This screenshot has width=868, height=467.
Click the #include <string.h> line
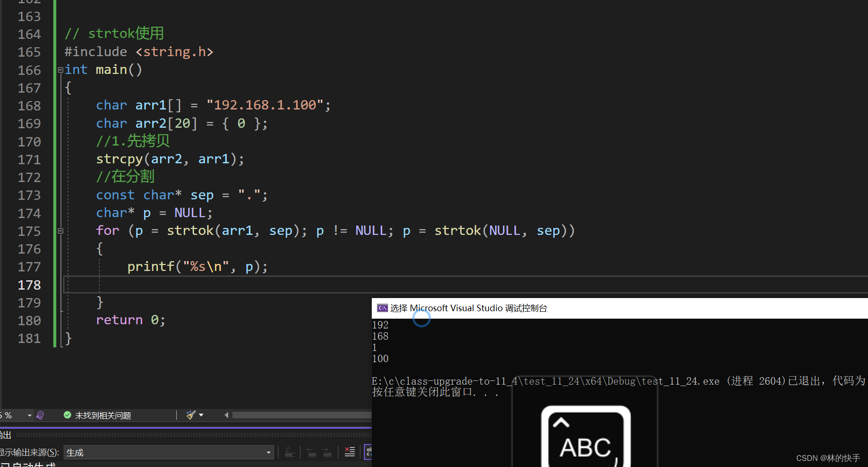click(x=139, y=51)
